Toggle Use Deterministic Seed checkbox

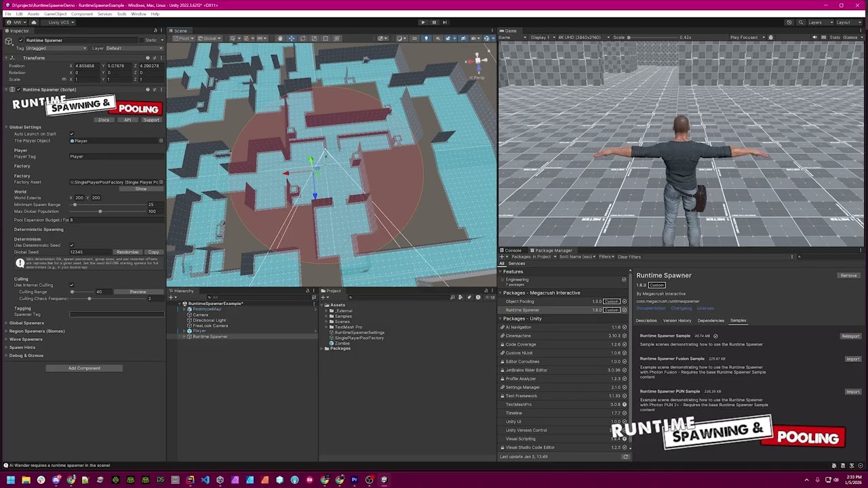tap(72, 245)
